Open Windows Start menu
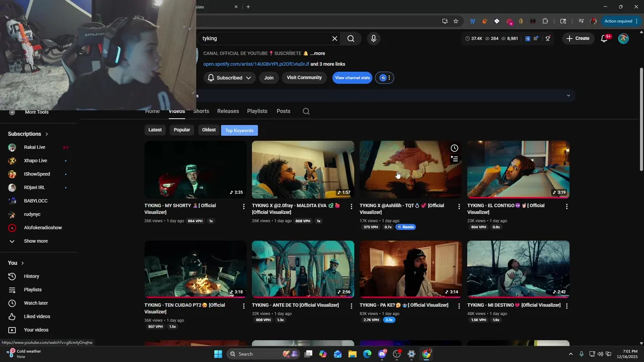 coord(218,354)
